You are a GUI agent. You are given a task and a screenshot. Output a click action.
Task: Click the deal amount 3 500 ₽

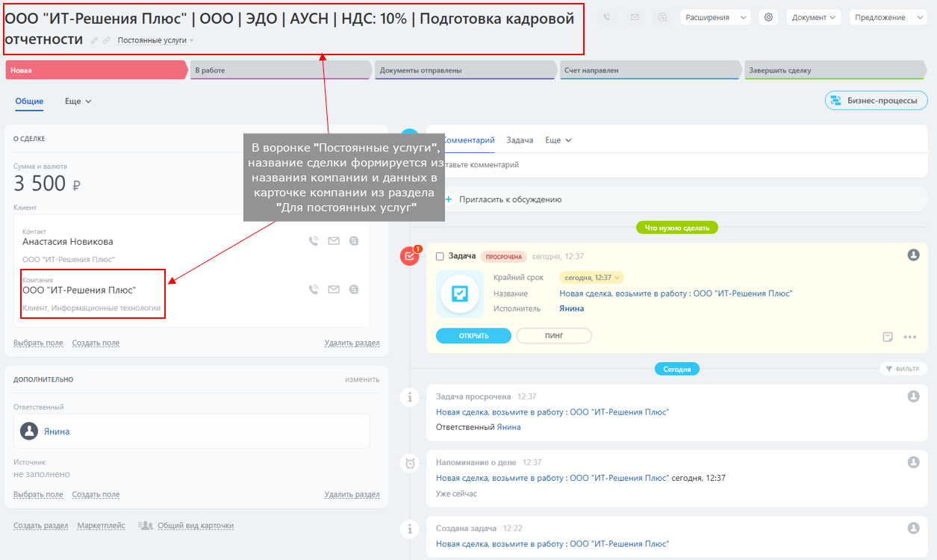coord(47,183)
